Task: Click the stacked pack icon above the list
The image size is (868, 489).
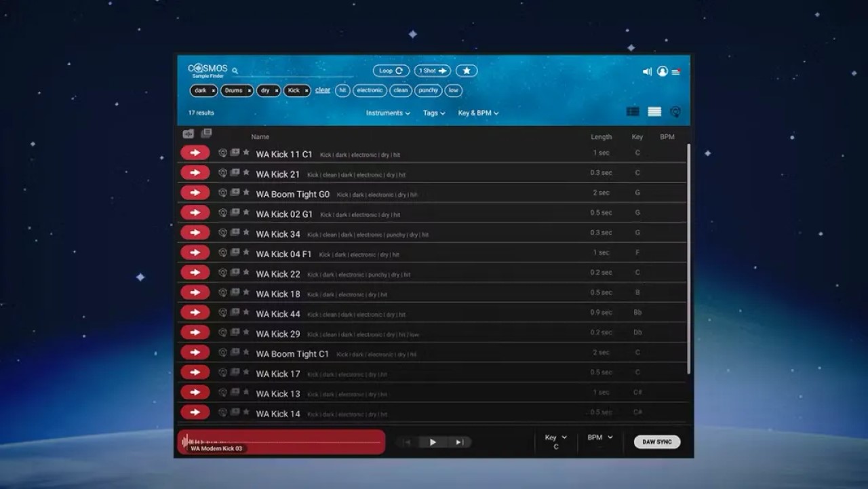Action: tap(206, 134)
